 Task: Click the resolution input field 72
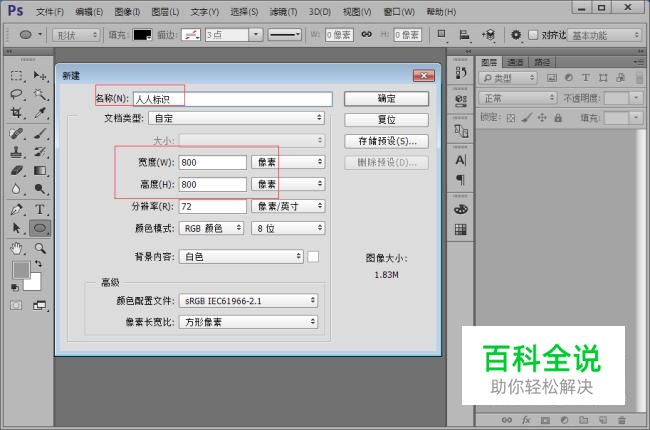pos(213,206)
